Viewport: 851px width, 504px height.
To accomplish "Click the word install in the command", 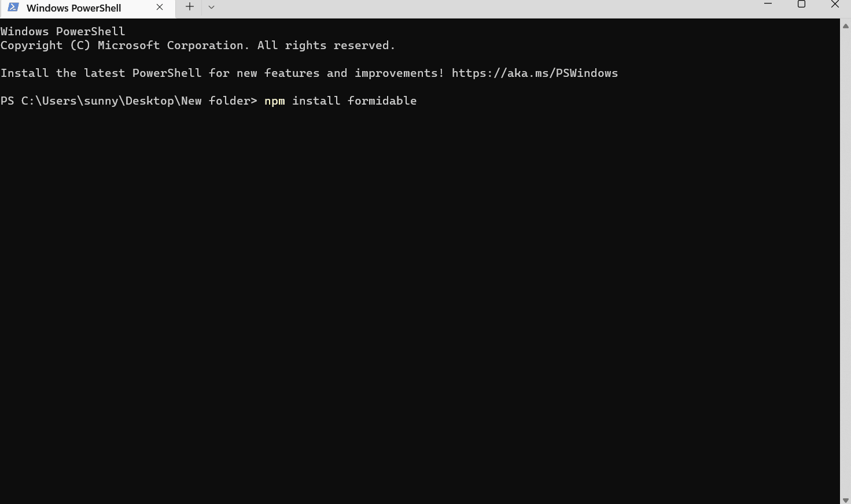I will (x=316, y=101).
